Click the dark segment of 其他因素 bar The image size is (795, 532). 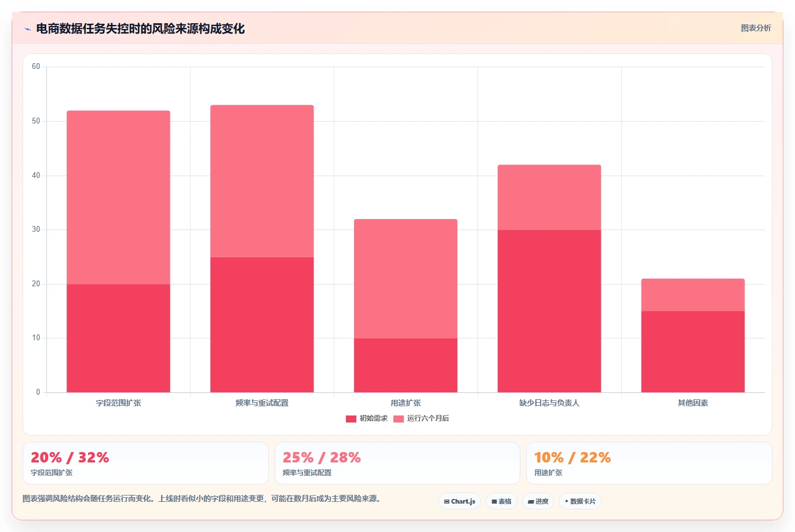(x=693, y=352)
